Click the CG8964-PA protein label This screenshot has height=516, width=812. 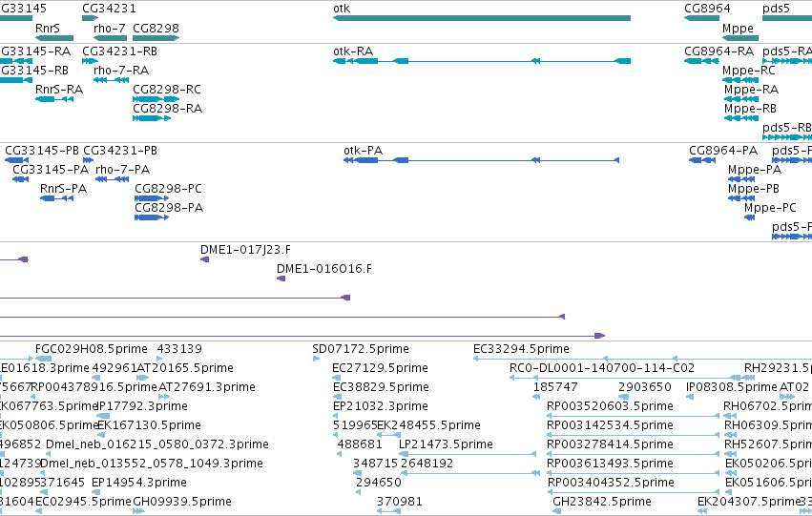723,151
